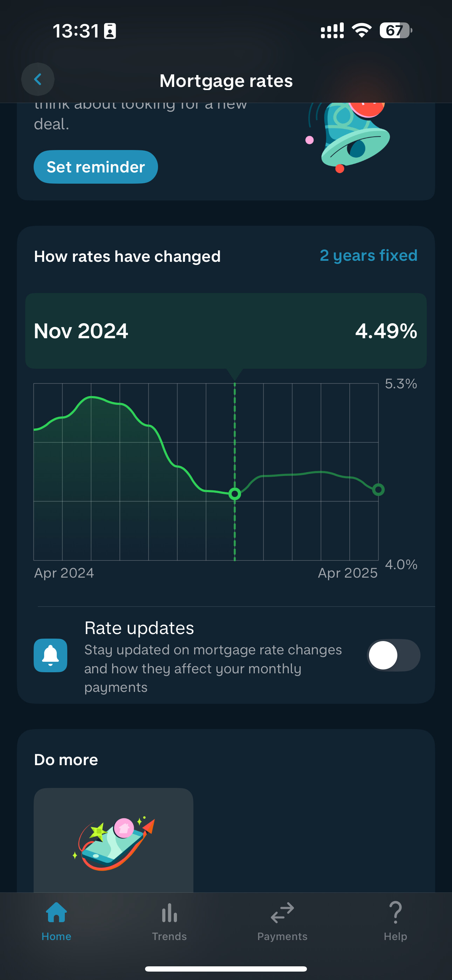Tap the Mortgage rates page title

226,81
